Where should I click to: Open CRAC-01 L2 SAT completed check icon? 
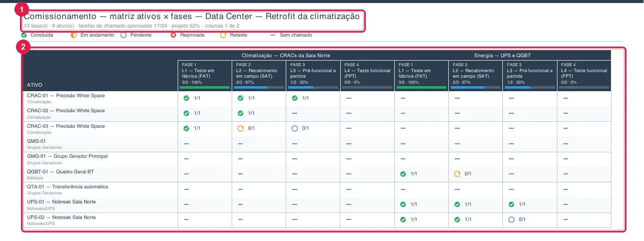pyautogui.click(x=241, y=98)
